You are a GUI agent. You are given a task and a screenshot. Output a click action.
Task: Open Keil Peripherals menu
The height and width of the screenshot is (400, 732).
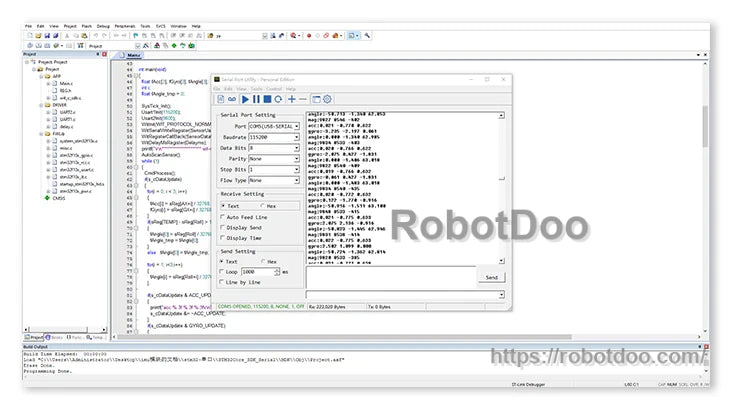pos(125,26)
